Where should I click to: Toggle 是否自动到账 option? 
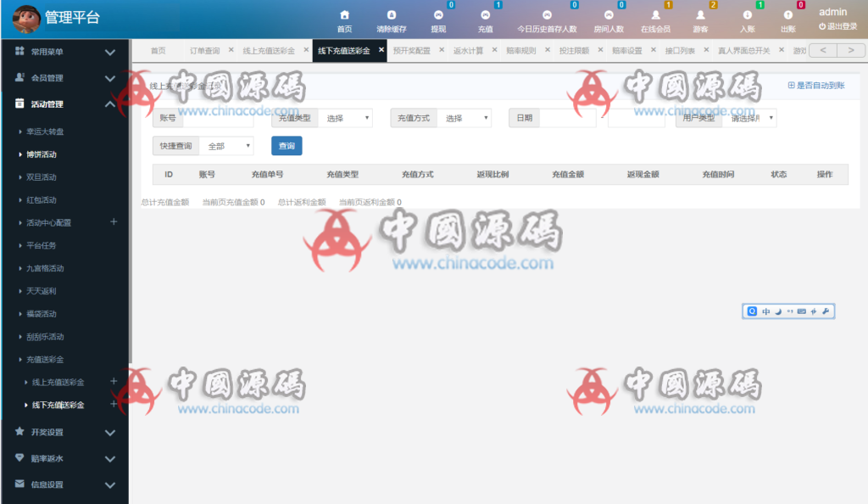tap(816, 86)
